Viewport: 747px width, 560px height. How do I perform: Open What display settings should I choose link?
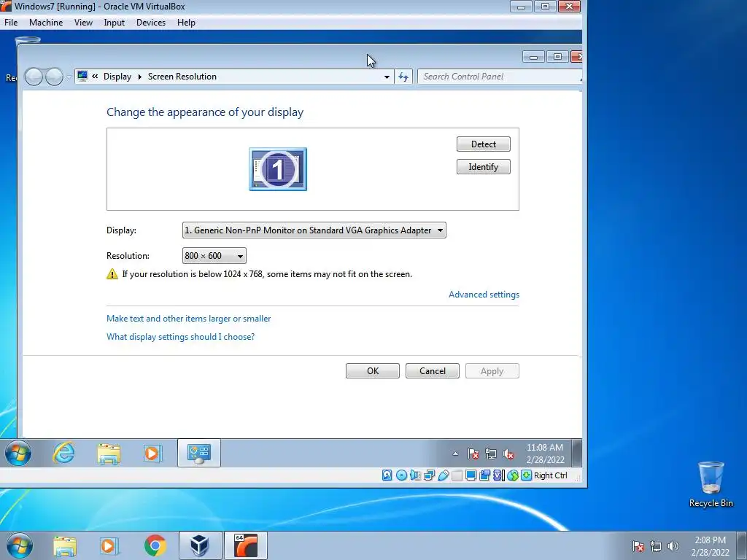tap(181, 337)
